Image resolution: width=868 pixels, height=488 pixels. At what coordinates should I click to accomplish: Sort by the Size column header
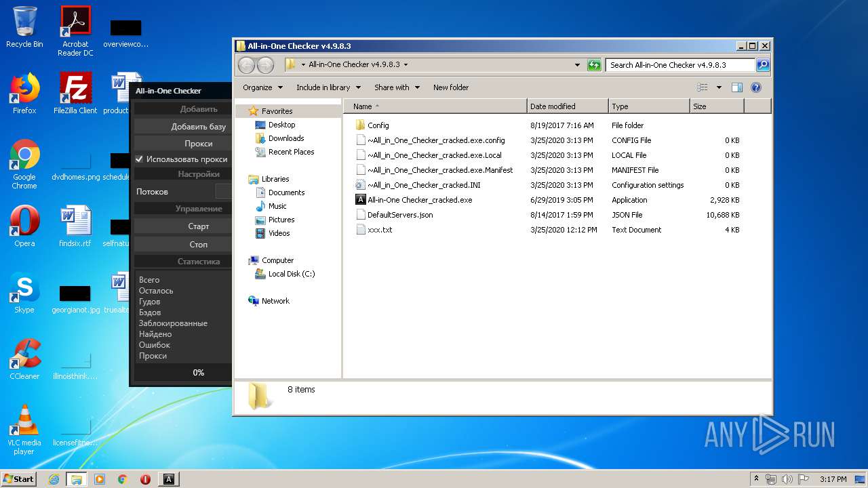pyautogui.click(x=717, y=106)
